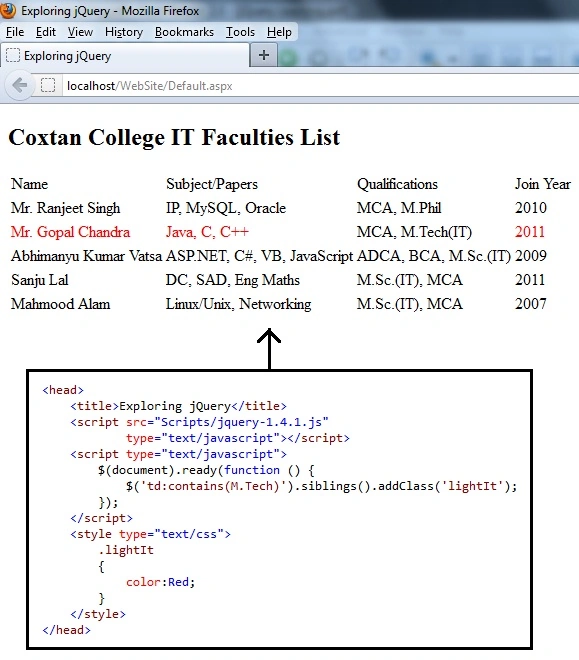Select the 2009 join year cell
The width and height of the screenshot is (579, 660).
[531, 256]
